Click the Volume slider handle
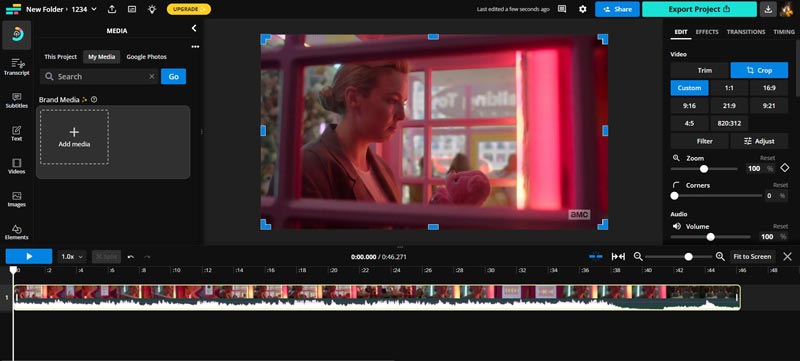Screen dimensions: 800x361 pos(710,237)
